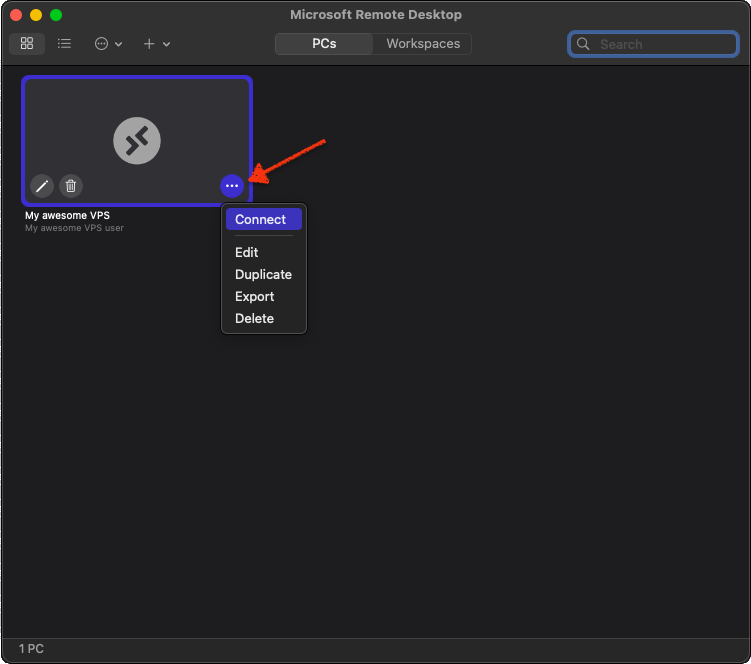Image resolution: width=751 pixels, height=664 pixels.
Task: Click the trash icon on PC tile
Action: tap(70, 185)
